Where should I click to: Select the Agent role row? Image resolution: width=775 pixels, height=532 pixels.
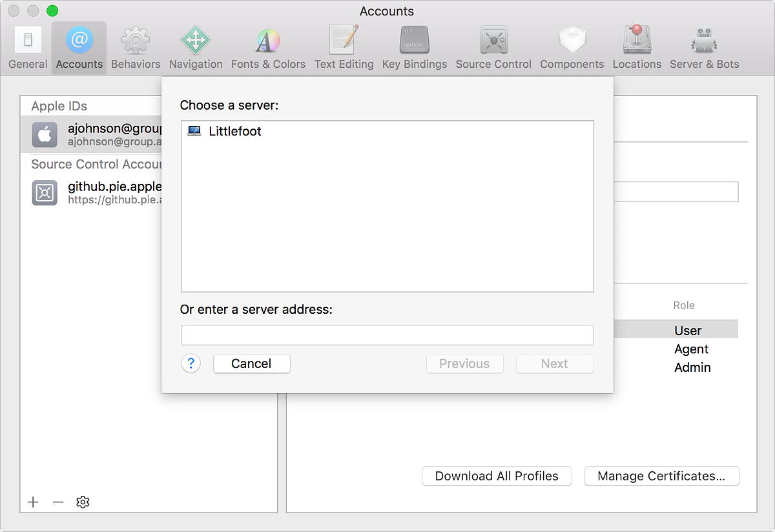pyautogui.click(x=676, y=349)
